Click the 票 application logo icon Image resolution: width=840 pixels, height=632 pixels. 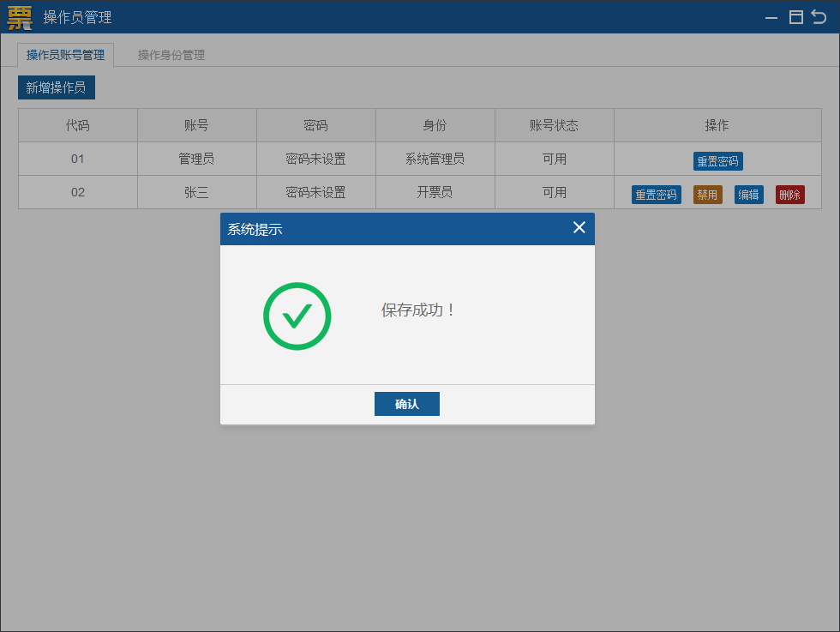(20, 17)
